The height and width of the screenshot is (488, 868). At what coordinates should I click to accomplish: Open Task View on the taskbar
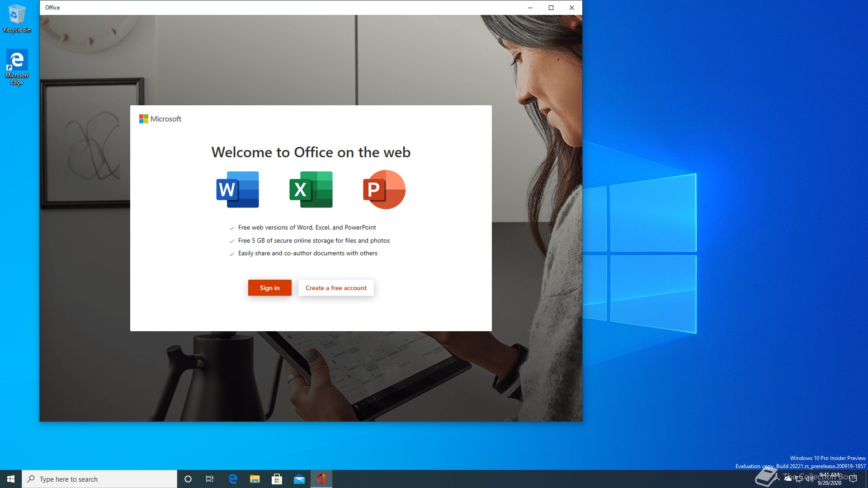pyautogui.click(x=210, y=479)
